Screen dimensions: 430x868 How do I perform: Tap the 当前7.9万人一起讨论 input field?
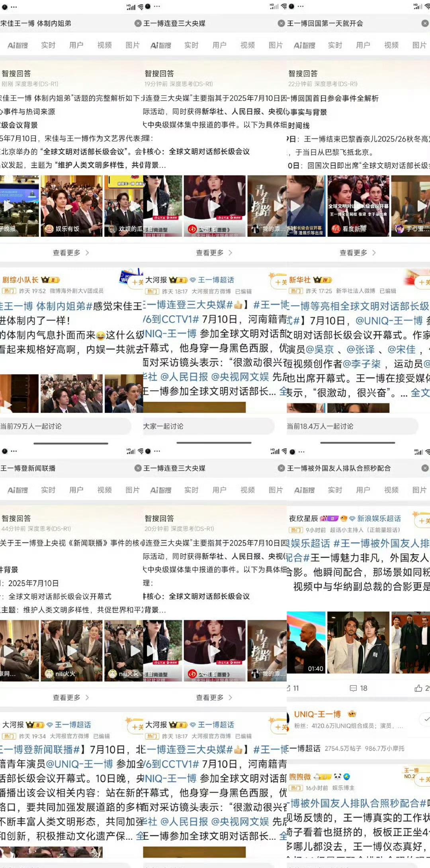(x=66, y=426)
